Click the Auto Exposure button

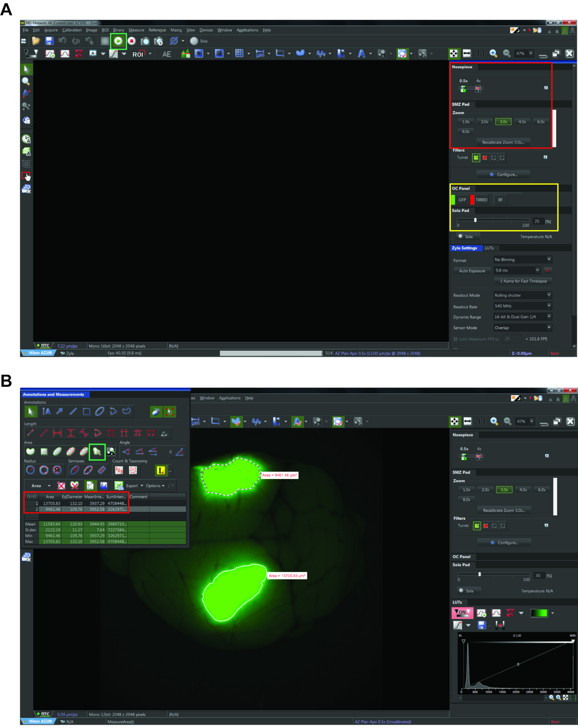[x=472, y=271]
